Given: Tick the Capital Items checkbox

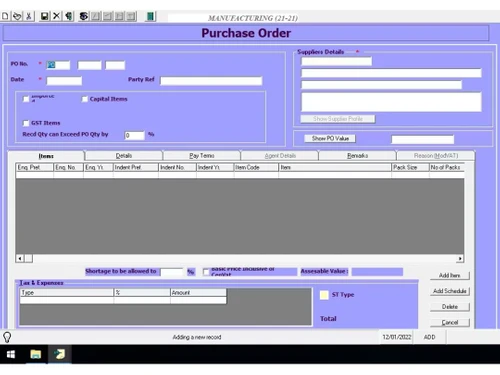Looking at the screenshot, I should (x=85, y=99).
